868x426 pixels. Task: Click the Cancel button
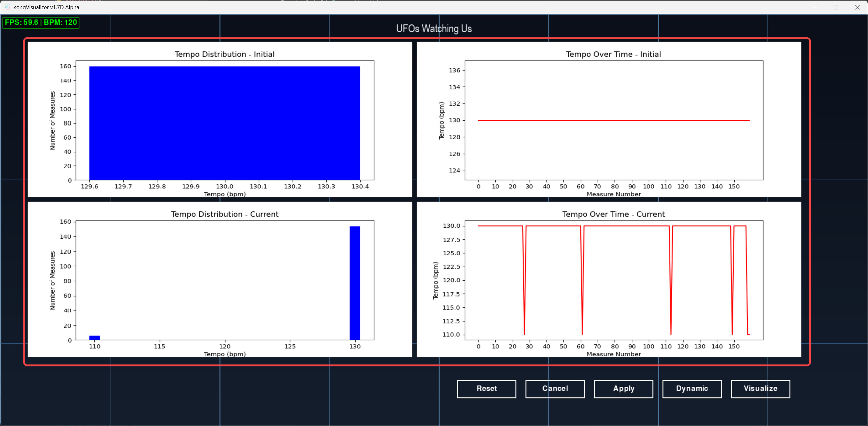point(555,389)
